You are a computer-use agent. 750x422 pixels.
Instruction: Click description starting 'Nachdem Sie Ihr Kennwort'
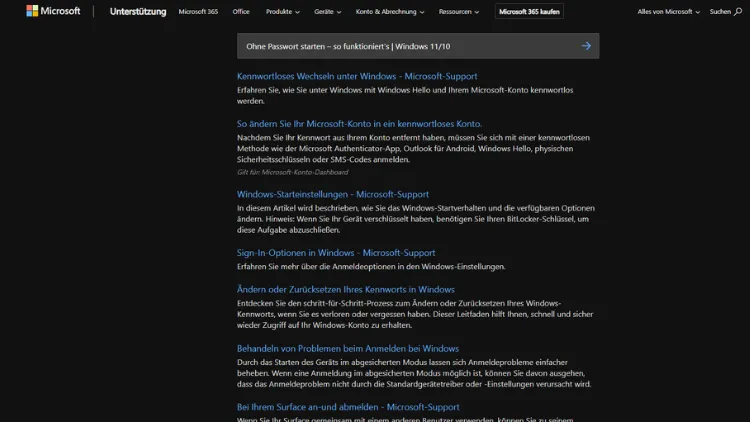pos(413,148)
